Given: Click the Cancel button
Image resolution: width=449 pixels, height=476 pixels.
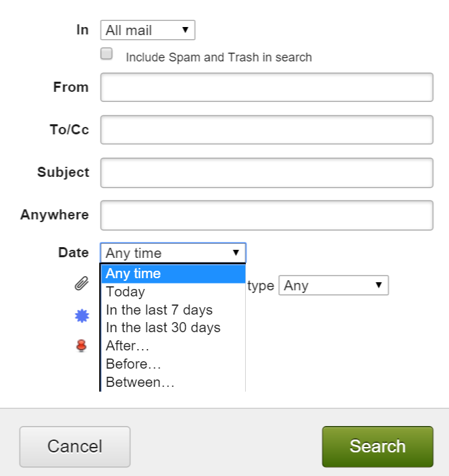Looking at the screenshot, I should [75, 446].
